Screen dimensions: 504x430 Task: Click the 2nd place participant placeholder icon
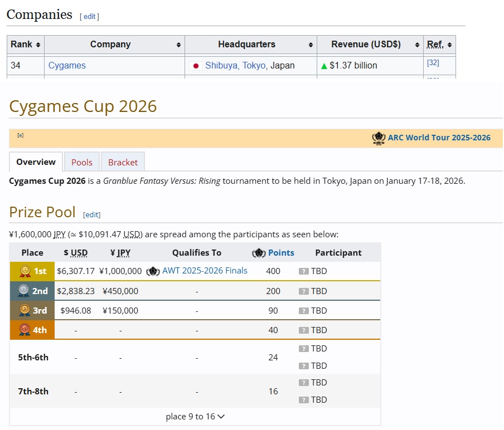point(304,291)
